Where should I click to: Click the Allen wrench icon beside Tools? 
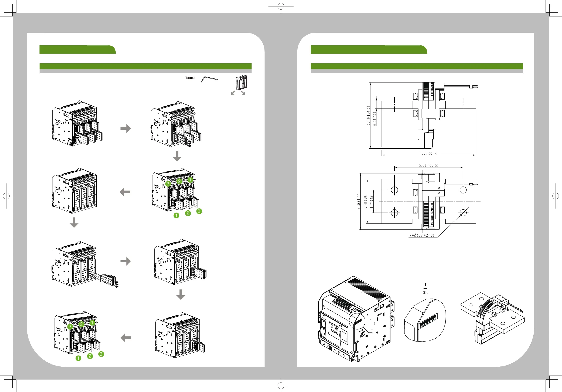click(x=209, y=79)
